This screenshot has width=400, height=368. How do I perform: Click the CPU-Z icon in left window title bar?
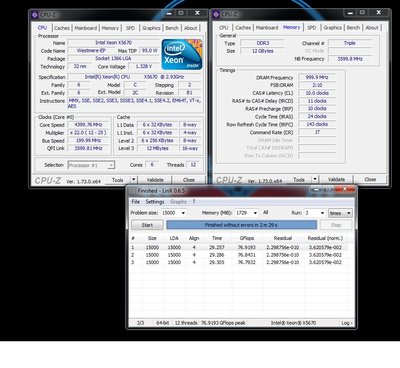click(x=35, y=14)
